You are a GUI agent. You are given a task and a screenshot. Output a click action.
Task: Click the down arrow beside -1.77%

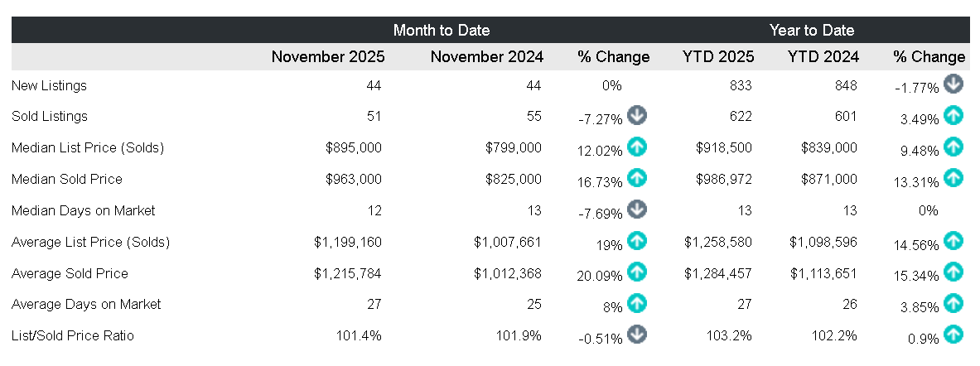tap(953, 84)
